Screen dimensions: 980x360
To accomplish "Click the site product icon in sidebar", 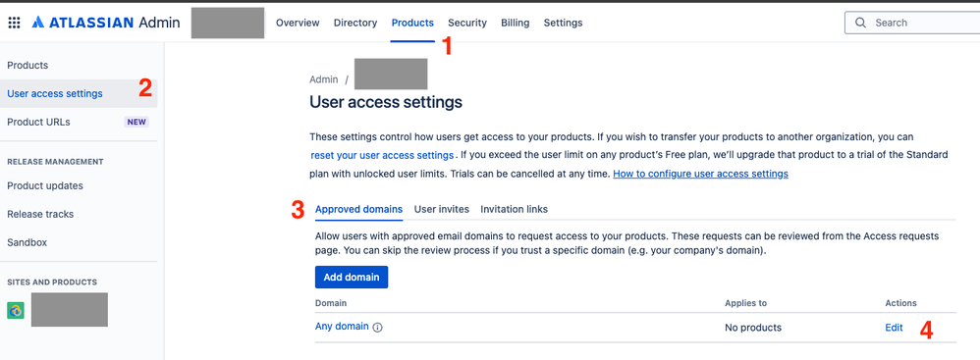I will (x=16, y=310).
